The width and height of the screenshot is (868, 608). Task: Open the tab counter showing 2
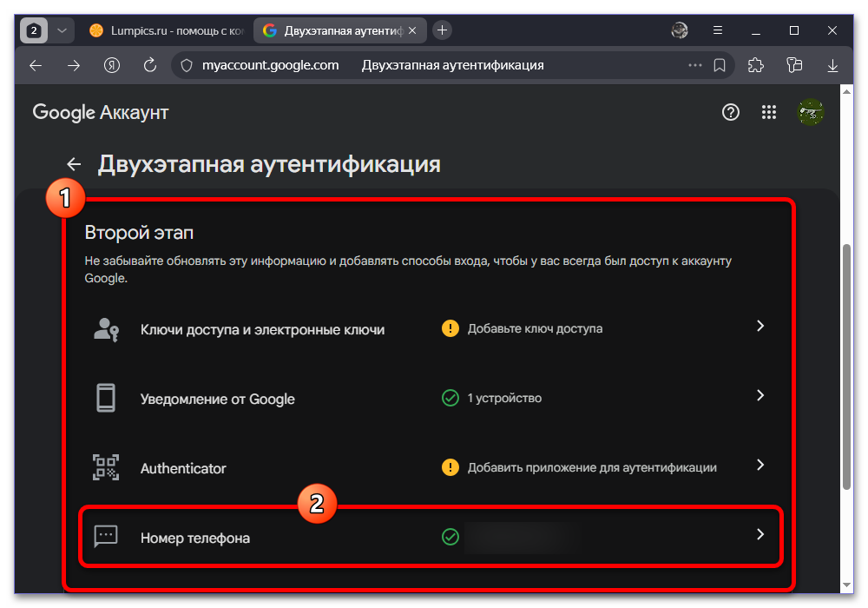34,30
